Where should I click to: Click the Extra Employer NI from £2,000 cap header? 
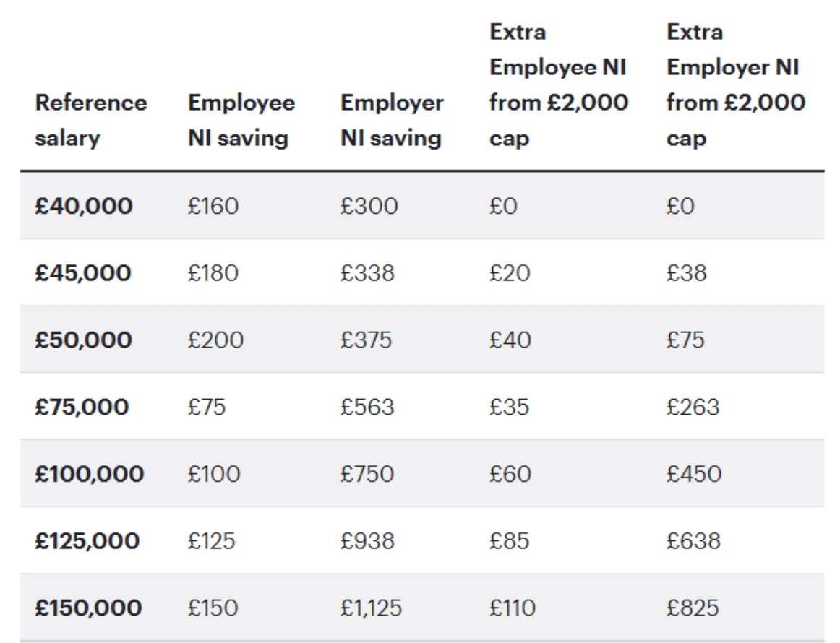pos(735,85)
